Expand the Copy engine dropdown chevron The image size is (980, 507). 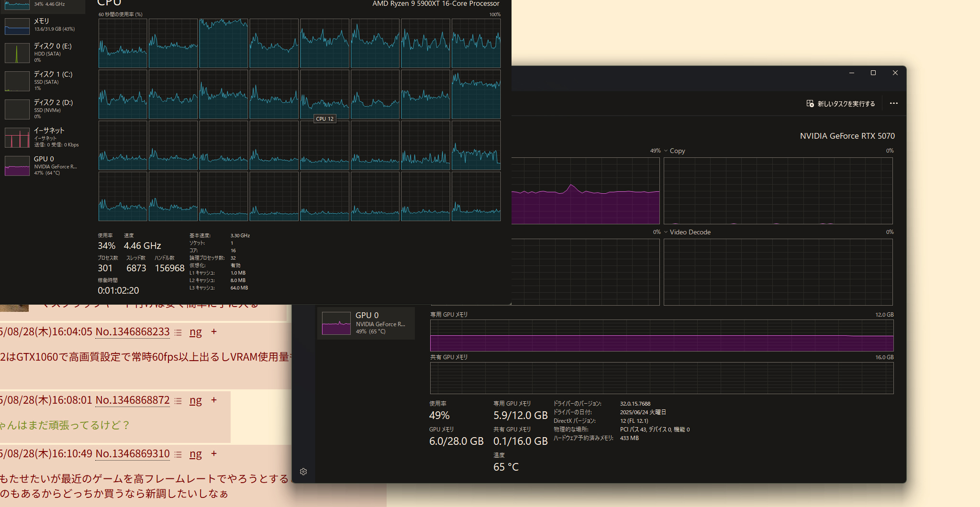pos(666,151)
